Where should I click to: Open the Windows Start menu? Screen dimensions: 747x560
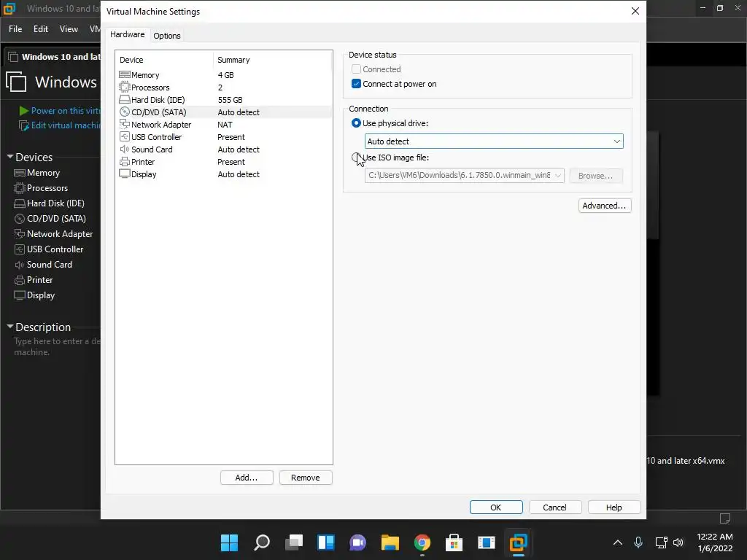229,542
